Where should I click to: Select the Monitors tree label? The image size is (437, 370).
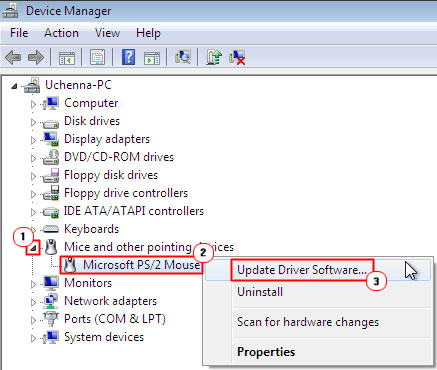tap(88, 283)
